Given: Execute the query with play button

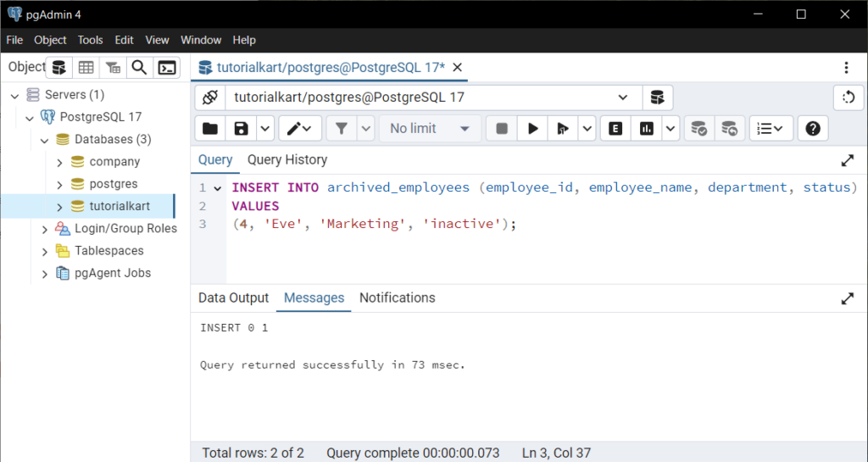Looking at the screenshot, I should (532, 129).
